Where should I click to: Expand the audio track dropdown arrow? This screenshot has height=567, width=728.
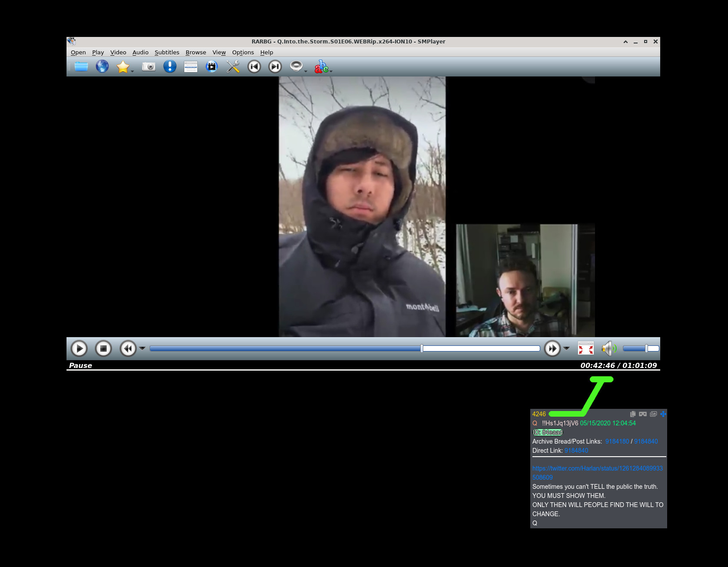pos(306,71)
